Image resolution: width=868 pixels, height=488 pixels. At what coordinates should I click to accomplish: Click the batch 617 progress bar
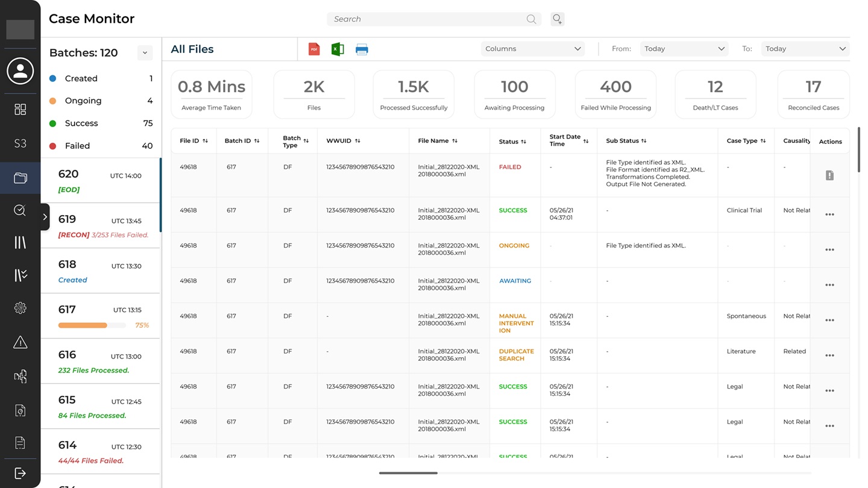pos(92,325)
